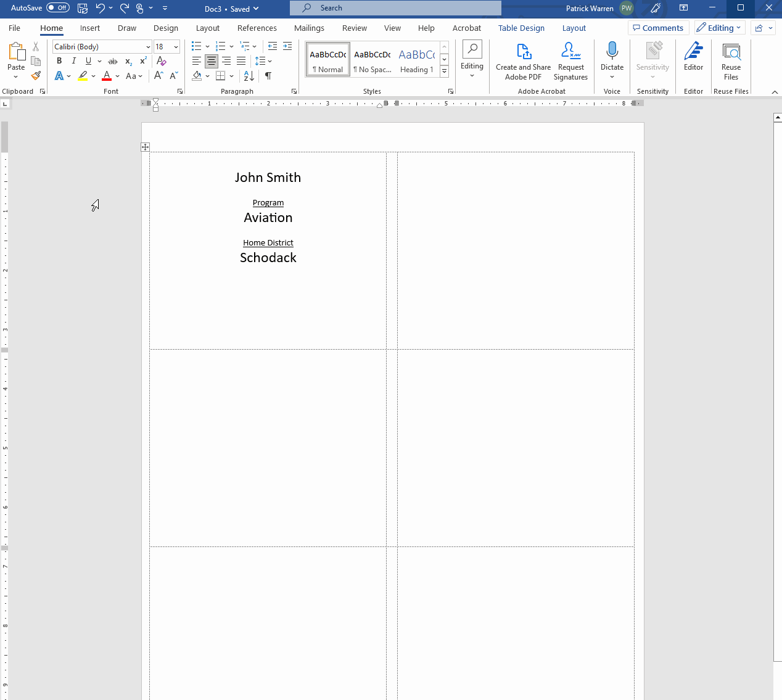The image size is (782, 700).
Task: Justify paragraph text
Action: coord(241,61)
